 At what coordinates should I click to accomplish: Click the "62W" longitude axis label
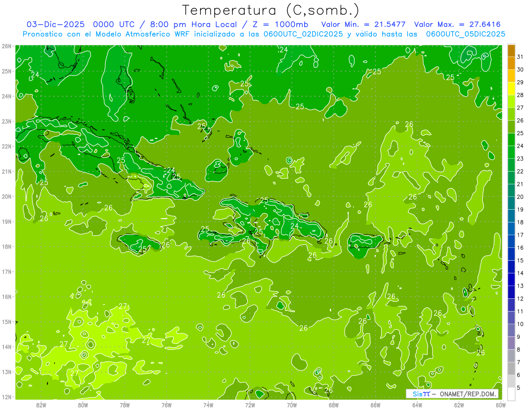(459, 405)
